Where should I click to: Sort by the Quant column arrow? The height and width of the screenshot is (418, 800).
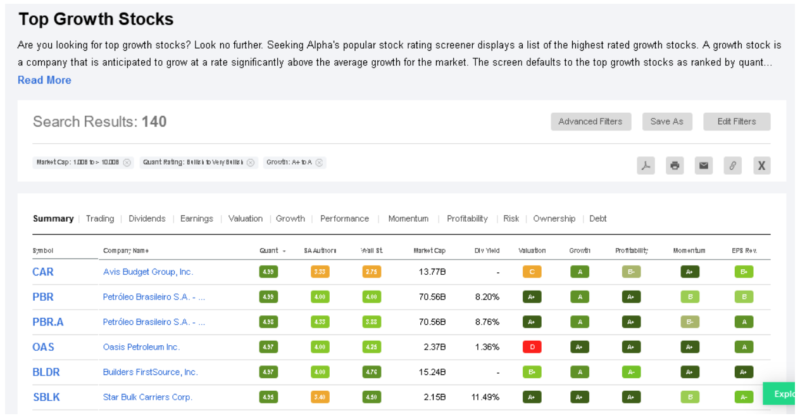(x=284, y=251)
